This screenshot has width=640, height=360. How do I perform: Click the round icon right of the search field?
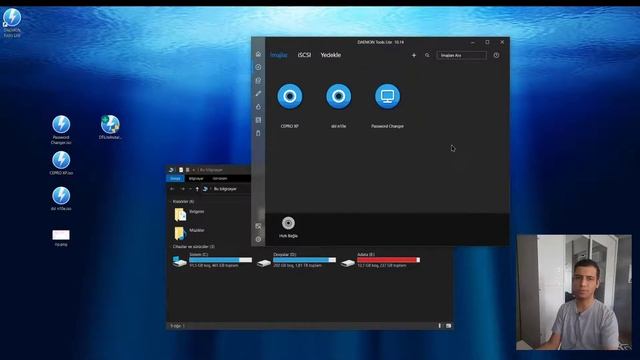(496, 55)
